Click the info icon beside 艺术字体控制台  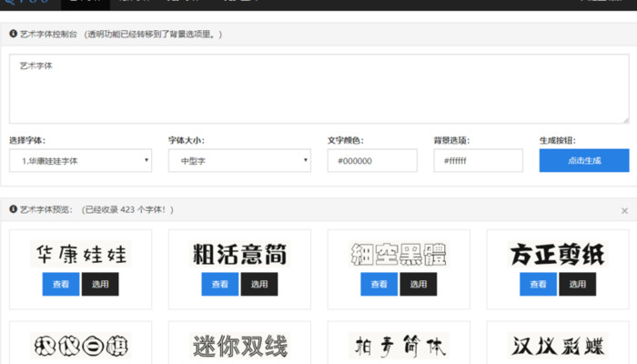pos(14,35)
